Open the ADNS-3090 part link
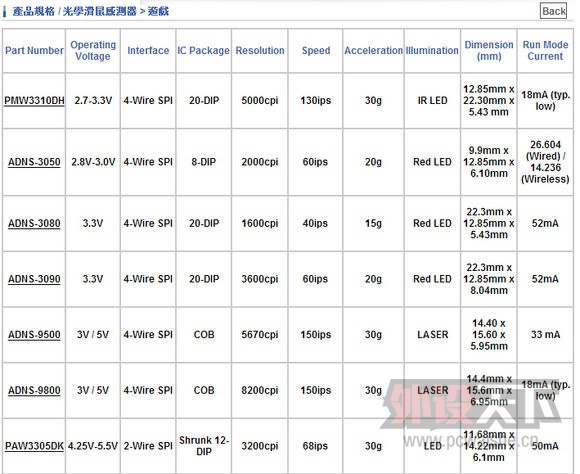 (34, 279)
